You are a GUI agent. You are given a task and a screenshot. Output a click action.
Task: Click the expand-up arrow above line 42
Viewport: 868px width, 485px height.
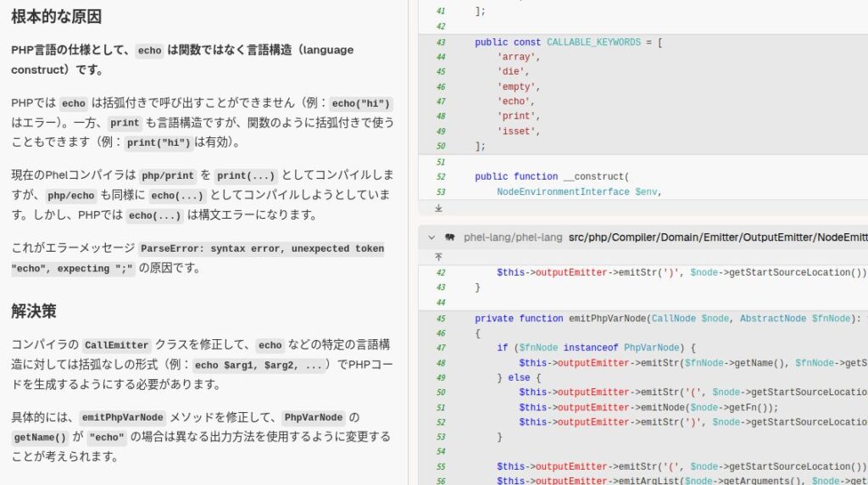coord(438,256)
